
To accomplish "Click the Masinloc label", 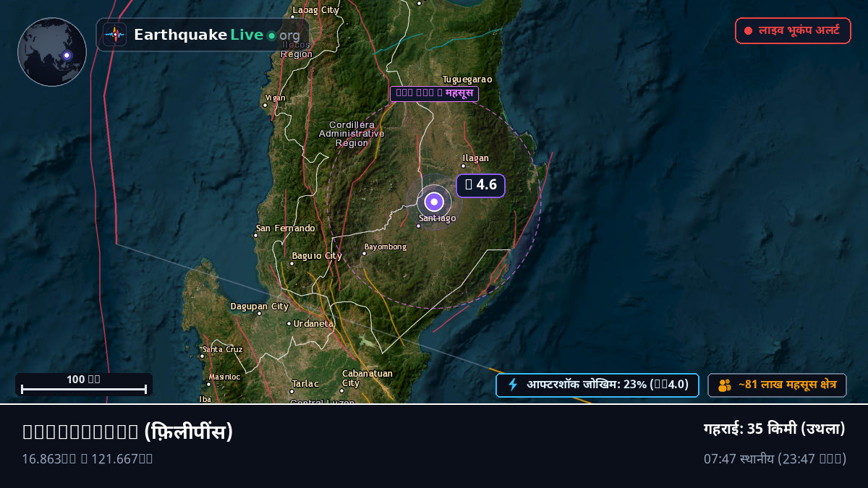I will click(224, 377).
